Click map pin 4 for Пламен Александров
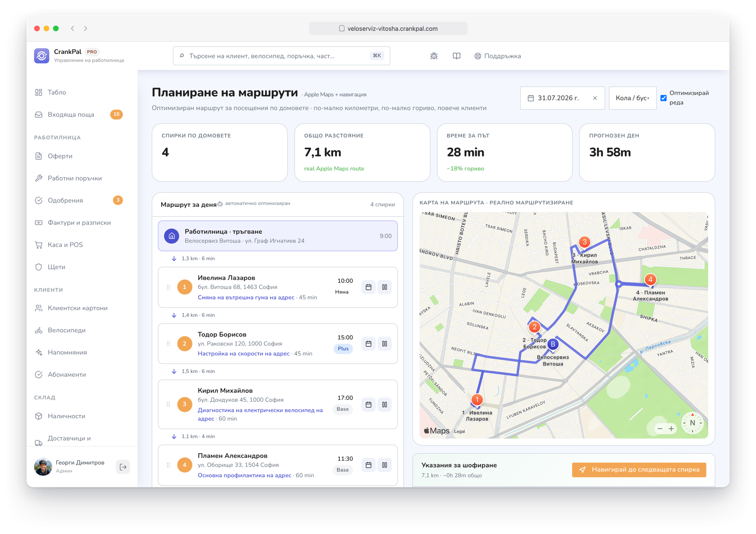This screenshot has height=534, width=756. coord(651,280)
